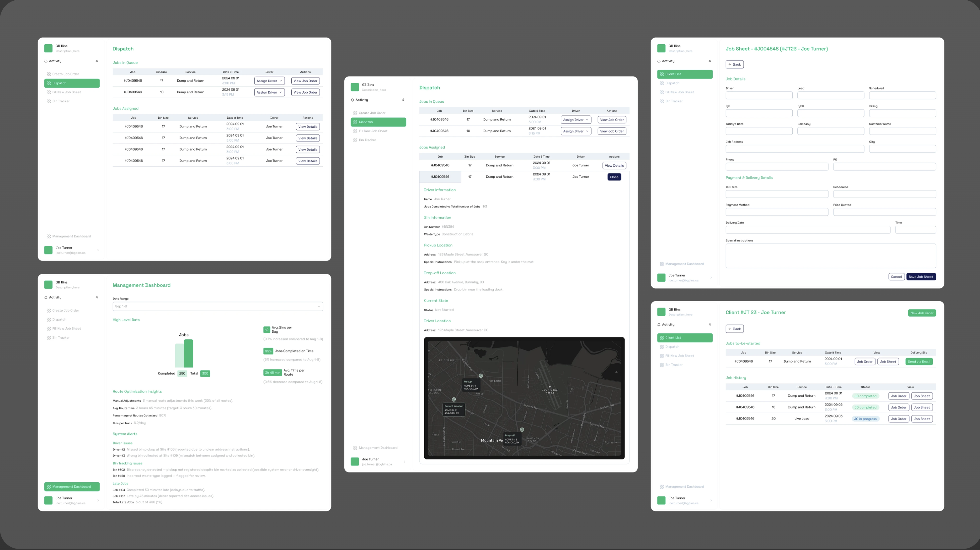Viewport: 980px width, 550px height.
Task: Open Assign Driver dropdown for bin size 10 in map Dispatch screen
Action: coord(575,131)
